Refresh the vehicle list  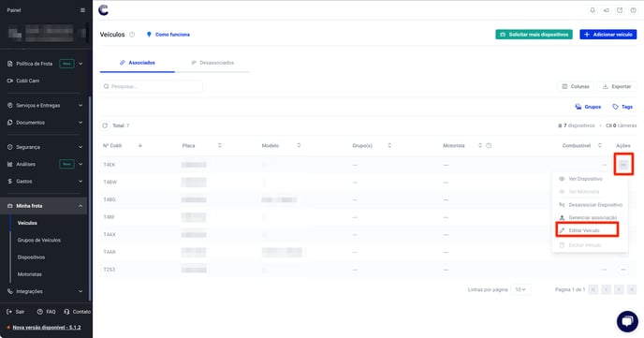105,125
